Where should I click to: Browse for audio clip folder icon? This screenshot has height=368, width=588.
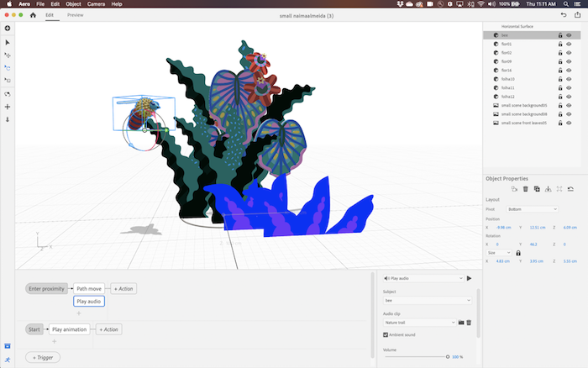tap(461, 323)
